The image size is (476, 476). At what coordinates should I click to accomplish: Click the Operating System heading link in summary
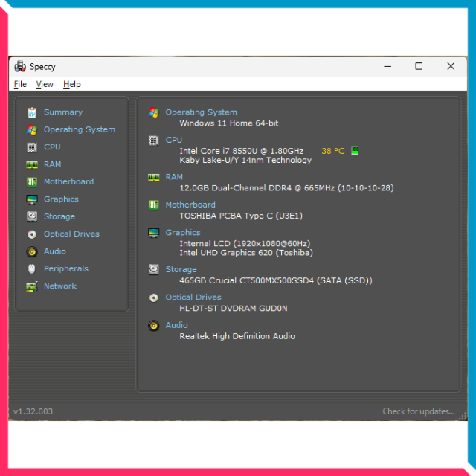pos(201,112)
